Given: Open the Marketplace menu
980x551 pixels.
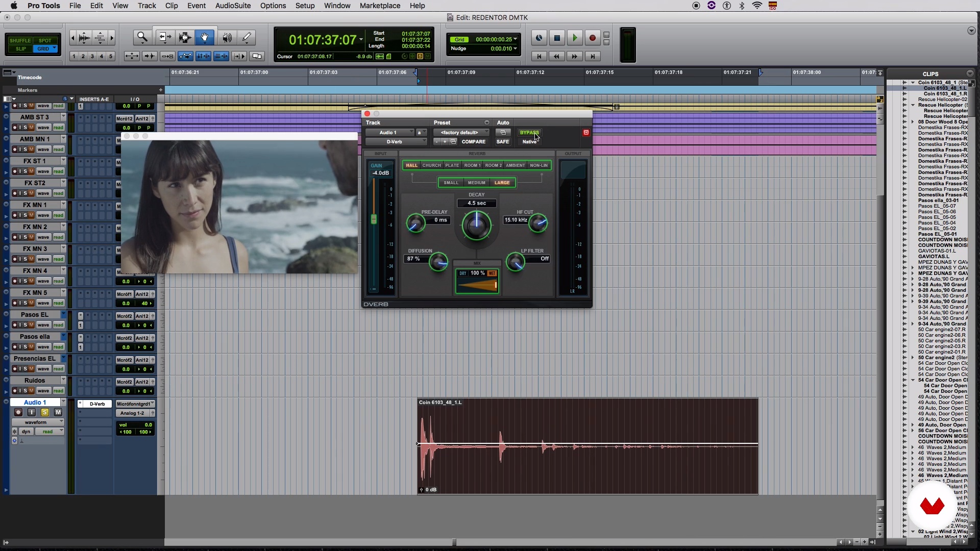Looking at the screenshot, I should point(380,6).
